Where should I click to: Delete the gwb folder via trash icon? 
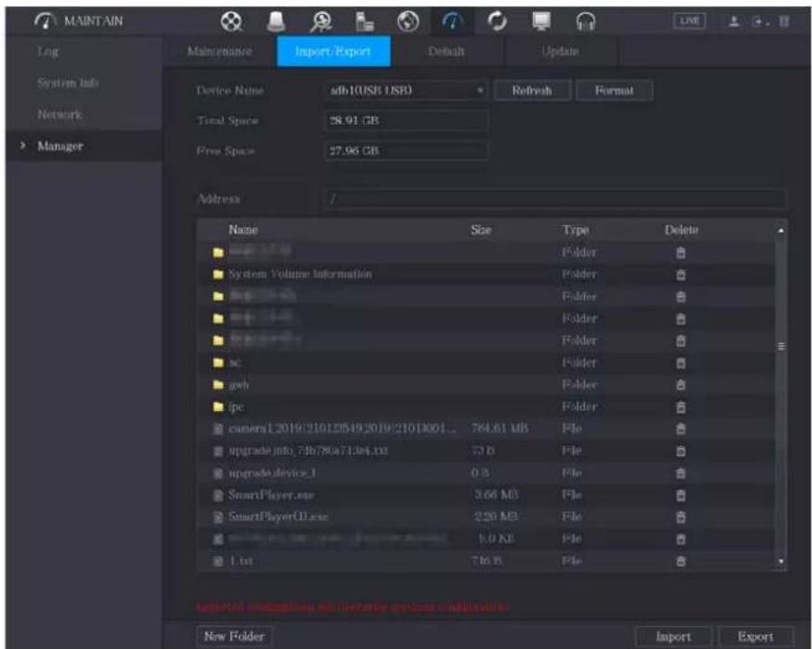(681, 385)
